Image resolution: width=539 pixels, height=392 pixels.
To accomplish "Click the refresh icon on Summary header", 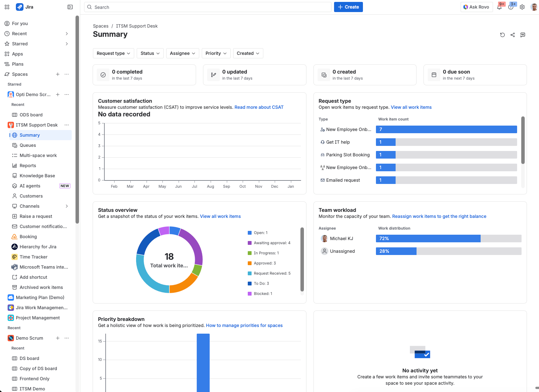I will (502, 35).
